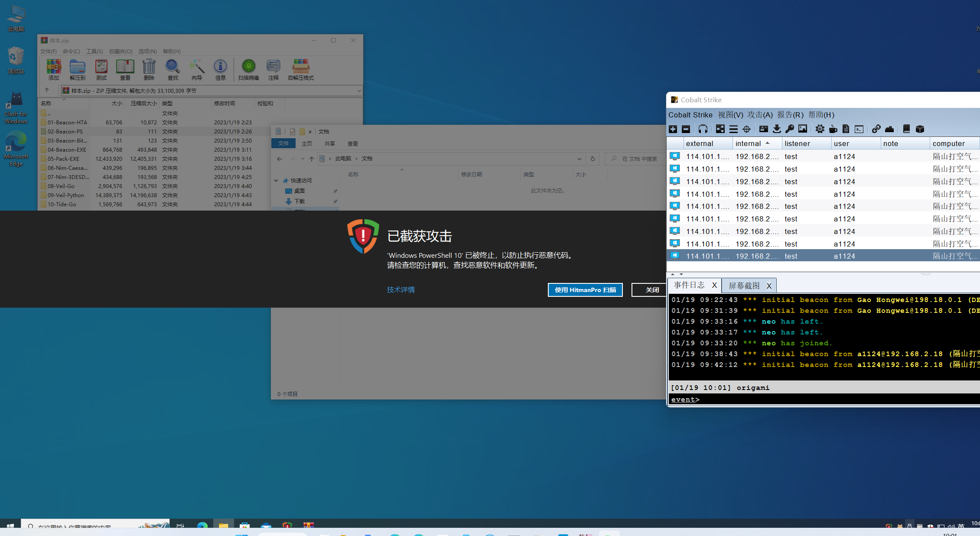Sort beacons by internal column header
Screen dimensions: 980x536
coord(752,143)
